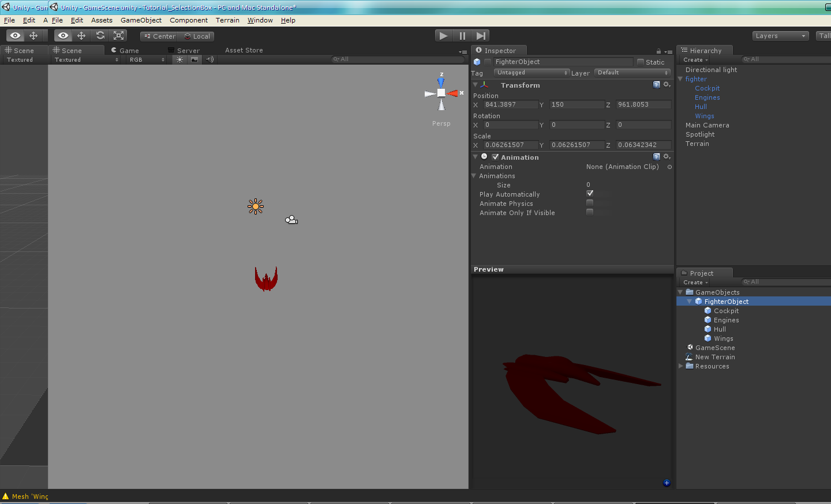Toggle scene lighting in the Scene toolbar

pyautogui.click(x=180, y=59)
